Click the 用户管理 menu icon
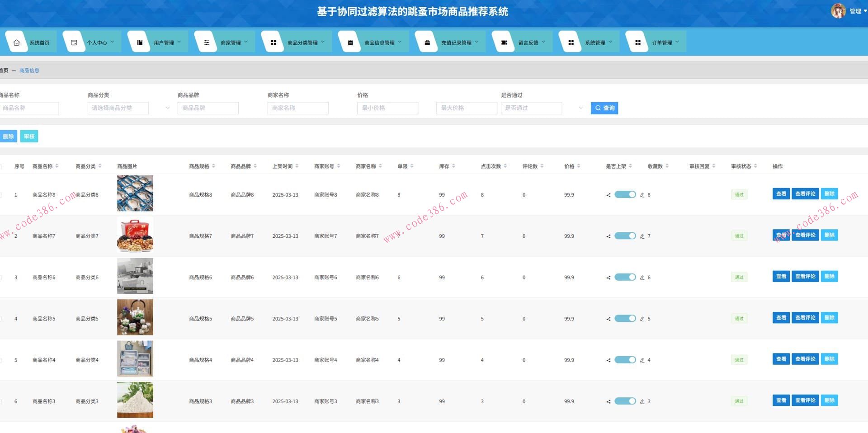Image resolution: width=868 pixels, height=433 pixels. 140,42
